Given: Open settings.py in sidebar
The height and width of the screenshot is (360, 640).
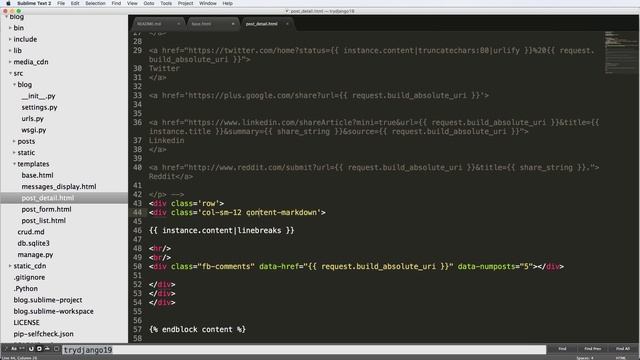Looking at the screenshot, I should [x=39, y=107].
